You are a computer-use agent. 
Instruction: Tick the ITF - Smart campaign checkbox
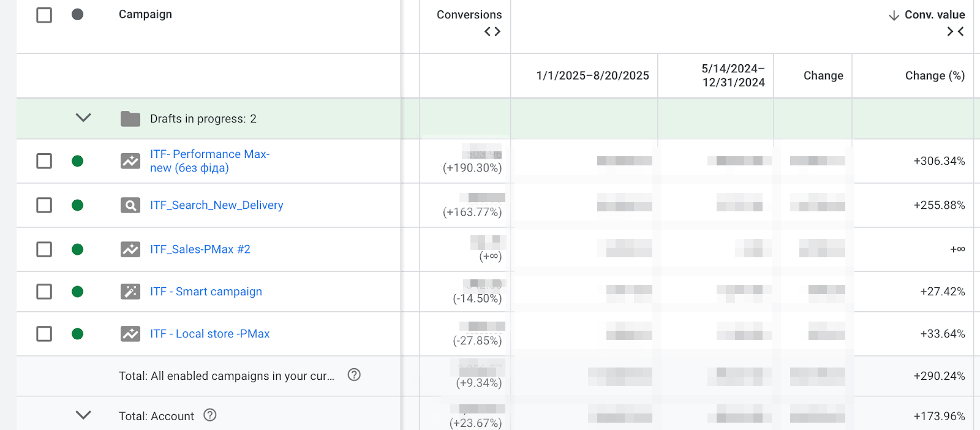click(x=44, y=292)
